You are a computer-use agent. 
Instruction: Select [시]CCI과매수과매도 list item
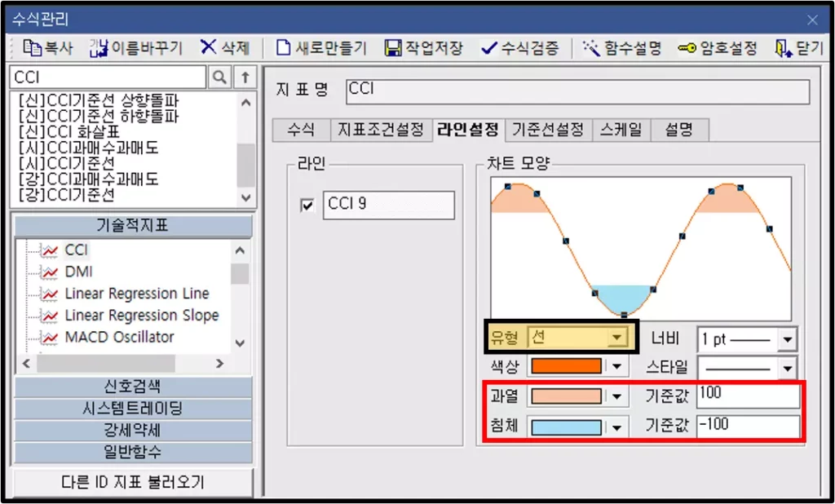(x=88, y=148)
